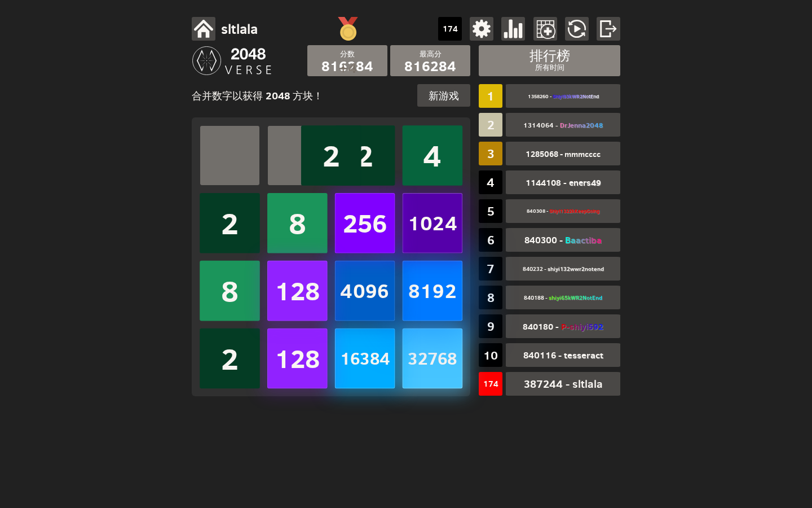Open rank 1 entry scoring 1358260

click(563, 96)
